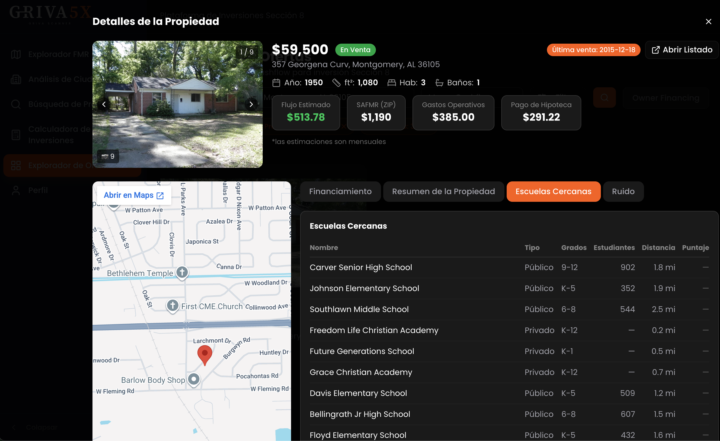Image resolution: width=720 pixels, height=441 pixels.
Task: Select Grace Christian Academy row
Action: click(509, 373)
